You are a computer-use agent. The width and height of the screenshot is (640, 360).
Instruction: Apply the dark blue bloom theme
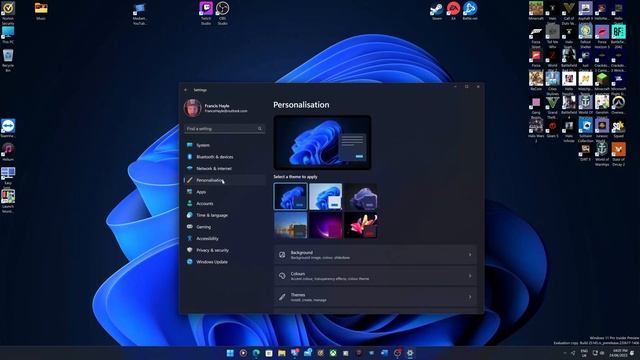(291, 196)
